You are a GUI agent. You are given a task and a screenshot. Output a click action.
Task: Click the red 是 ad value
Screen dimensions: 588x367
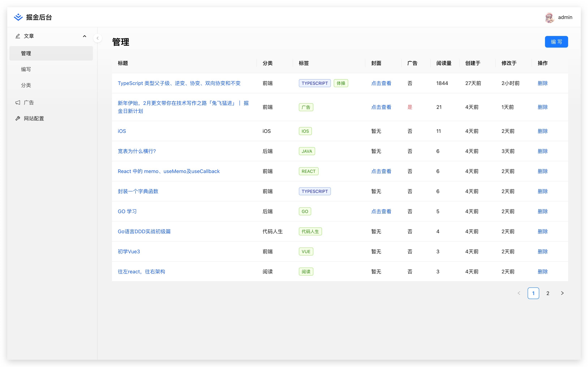[x=410, y=107]
